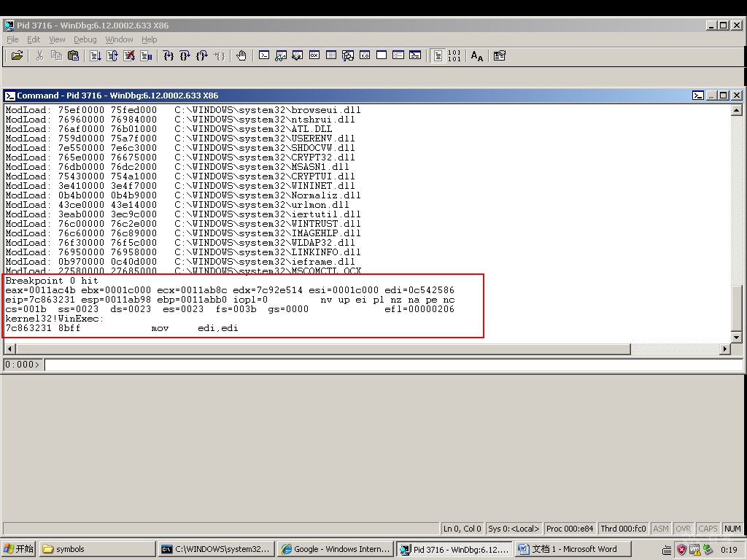Open the Watch window icon
Screen dimensions: 747x560
click(x=281, y=55)
